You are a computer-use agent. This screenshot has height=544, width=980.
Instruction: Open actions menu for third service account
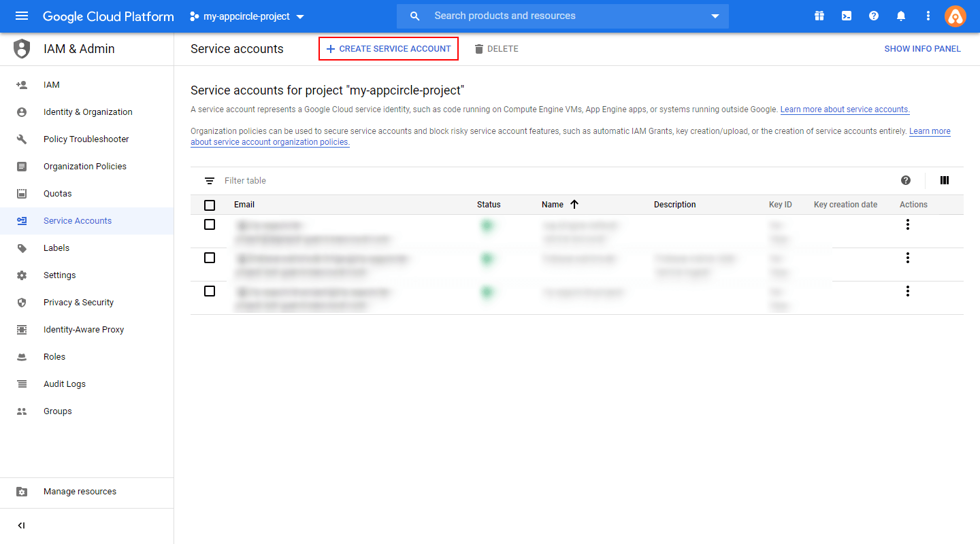pyautogui.click(x=907, y=291)
